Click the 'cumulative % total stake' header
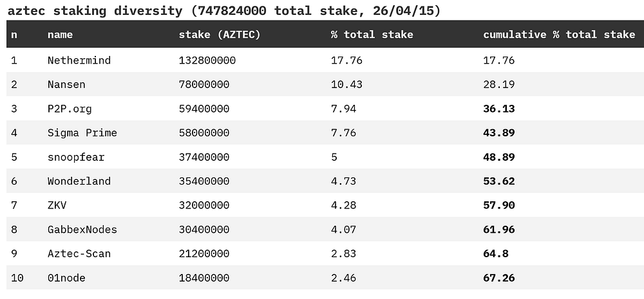 click(558, 35)
